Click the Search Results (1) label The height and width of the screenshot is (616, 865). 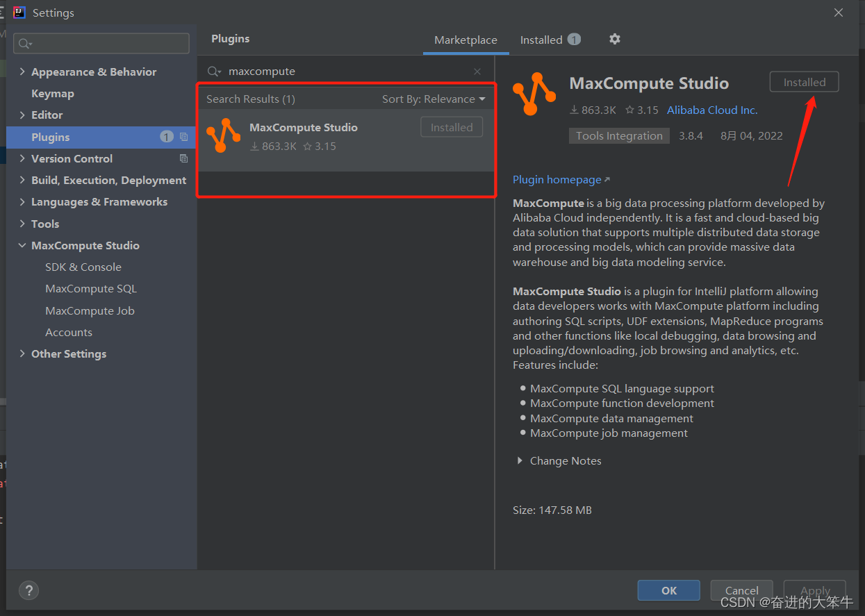(x=251, y=99)
